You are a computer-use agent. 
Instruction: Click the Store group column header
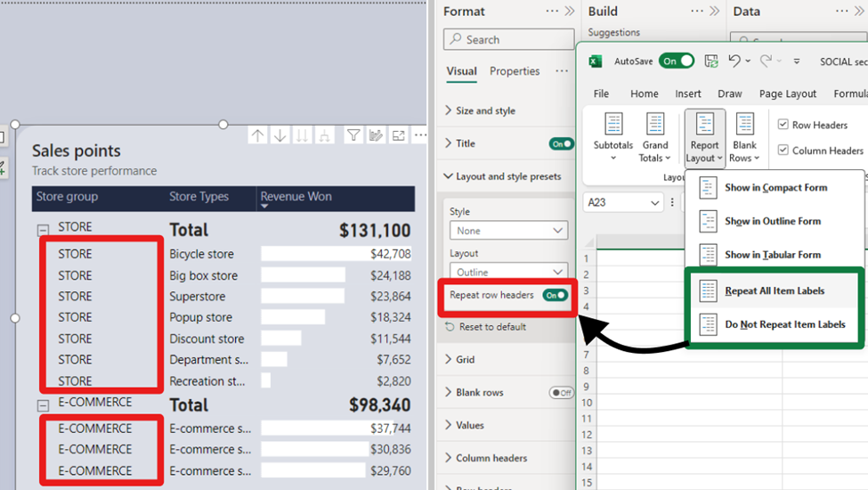(x=67, y=197)
